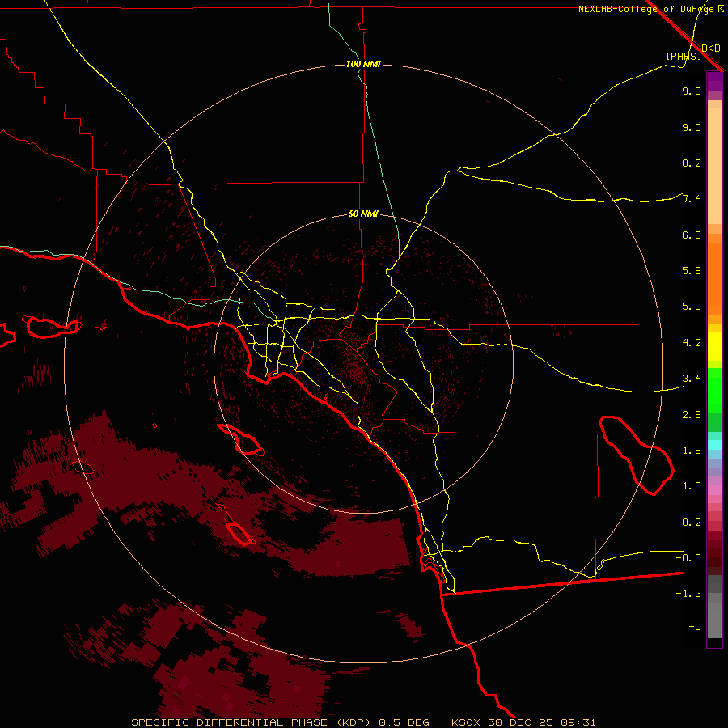The width and height of the screenshot is (728, 728).
Task: Select the 100 NMI range ring label
Action: pyautogui.click(x=363, y=64)
